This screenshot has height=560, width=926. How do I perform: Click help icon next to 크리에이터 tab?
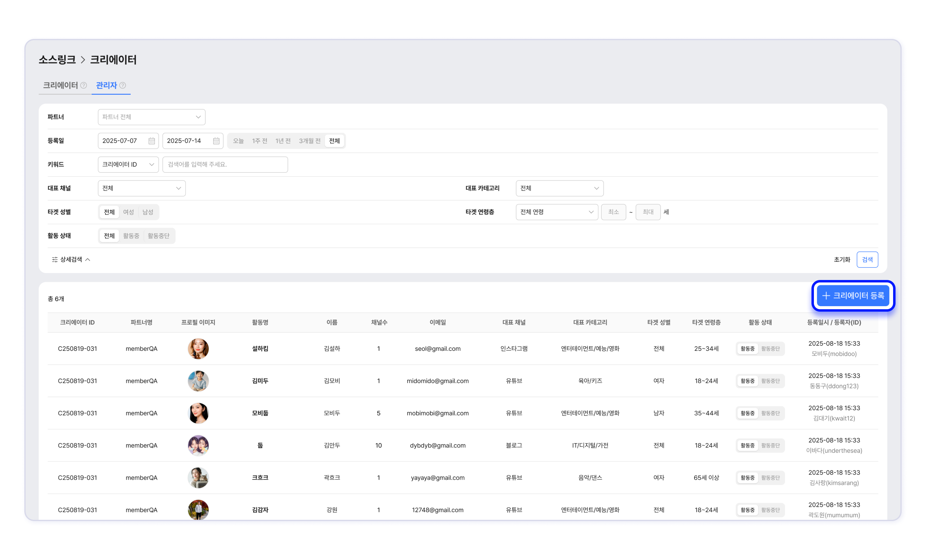point(84,85)
